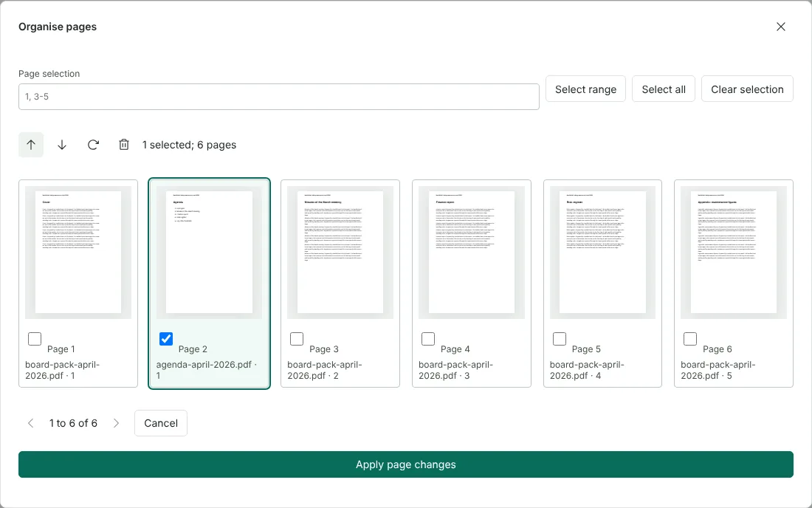Viewport: 812px width, 508px height.
Task: Tick the Page 3 checkbox
Action: pyautogui.click(x=297, y=339)
